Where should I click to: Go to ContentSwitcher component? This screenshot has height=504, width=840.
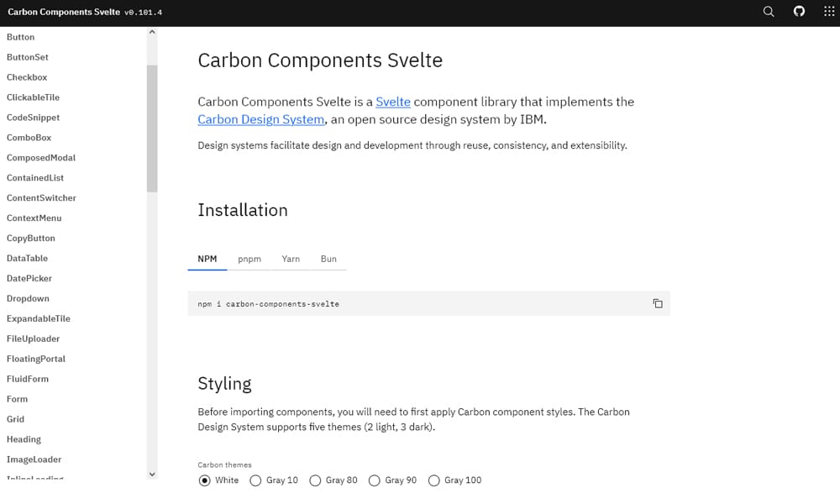click(41, 197)
